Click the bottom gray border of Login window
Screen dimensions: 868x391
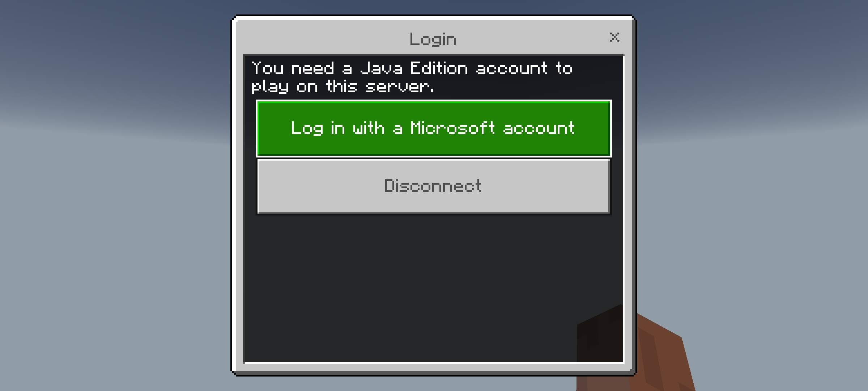(434, 367)
